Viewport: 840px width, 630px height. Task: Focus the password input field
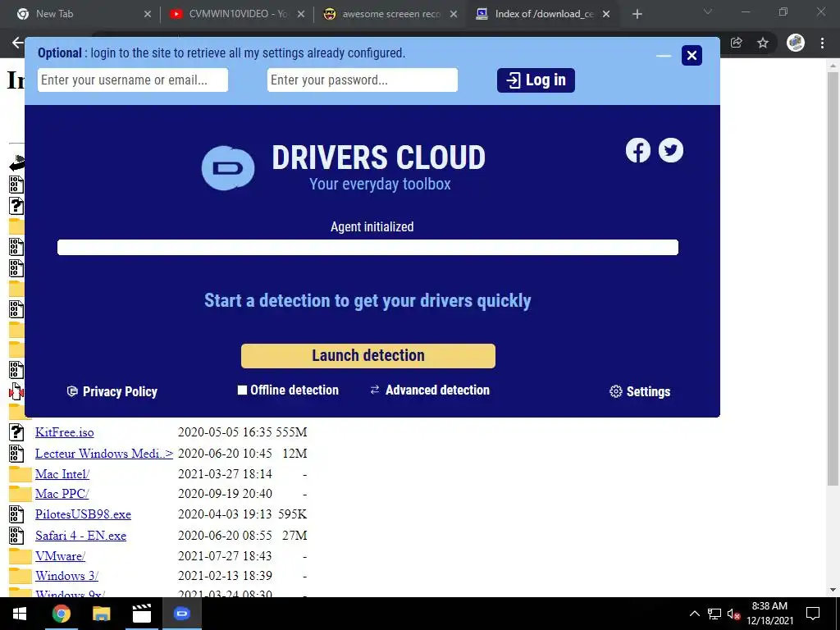click(362, 80)
